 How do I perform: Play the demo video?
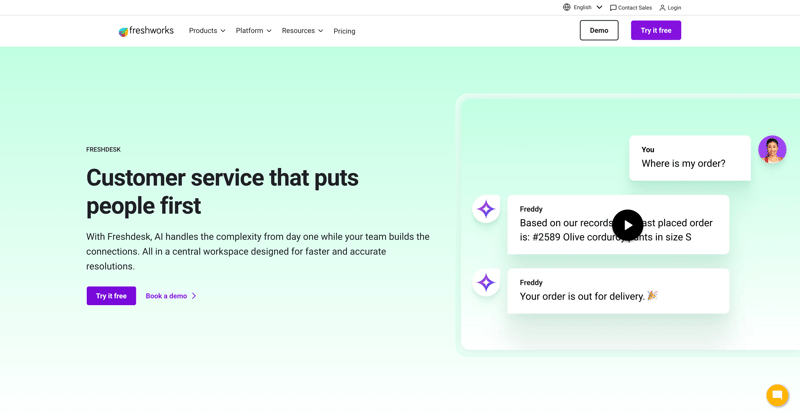tap(628, 225)
